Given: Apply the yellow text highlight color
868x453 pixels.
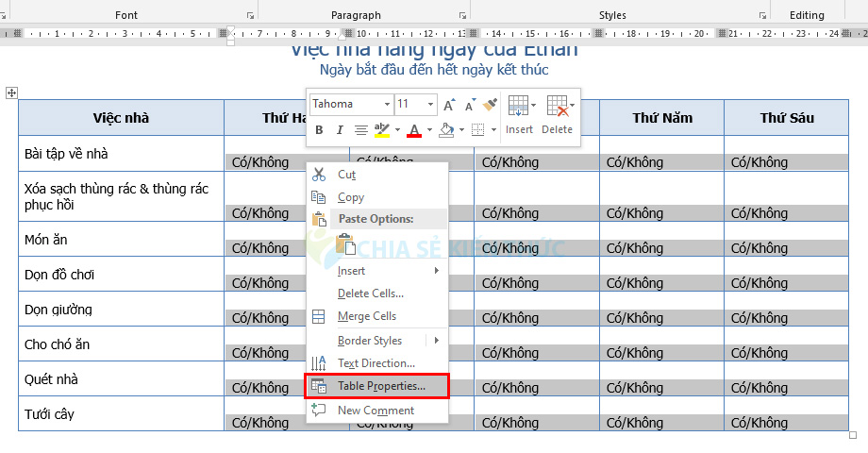Looking at the screenshot, I should pos(381,129).
